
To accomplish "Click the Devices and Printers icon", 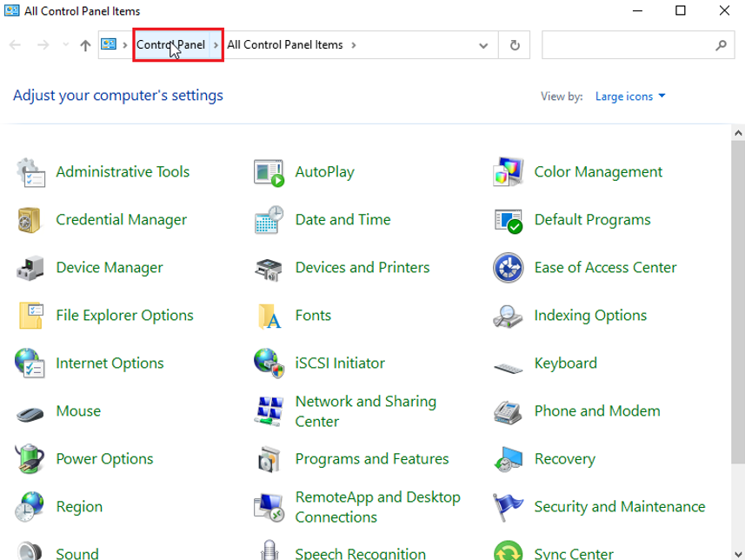I will [269, 268].
